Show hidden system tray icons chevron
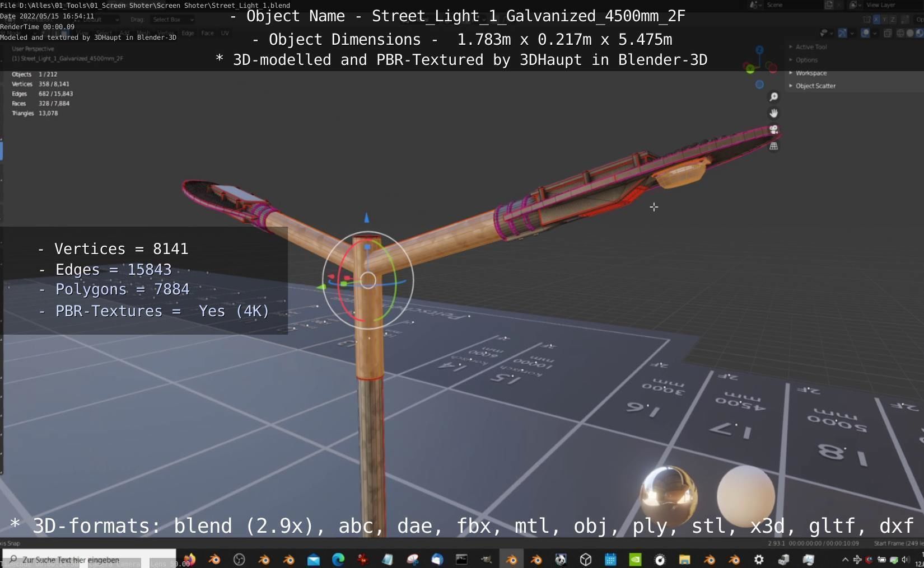The height and width of the screenshot is (568, 924). [x=845, y=560]
